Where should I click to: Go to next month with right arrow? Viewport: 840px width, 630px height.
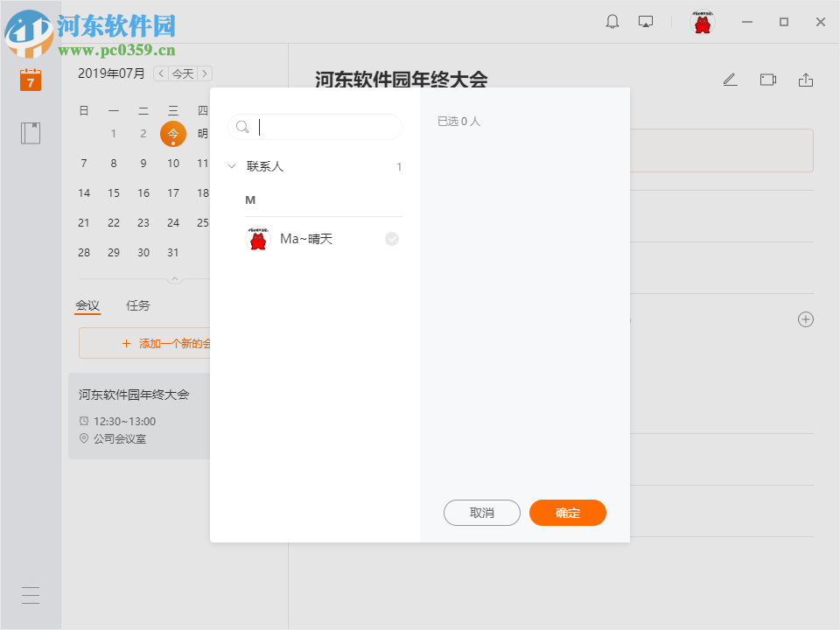[206, 73]
